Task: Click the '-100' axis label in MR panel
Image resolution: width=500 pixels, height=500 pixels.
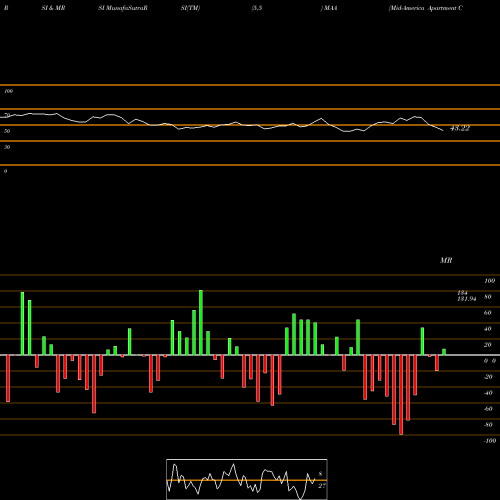Action: [x=490, y=441]
